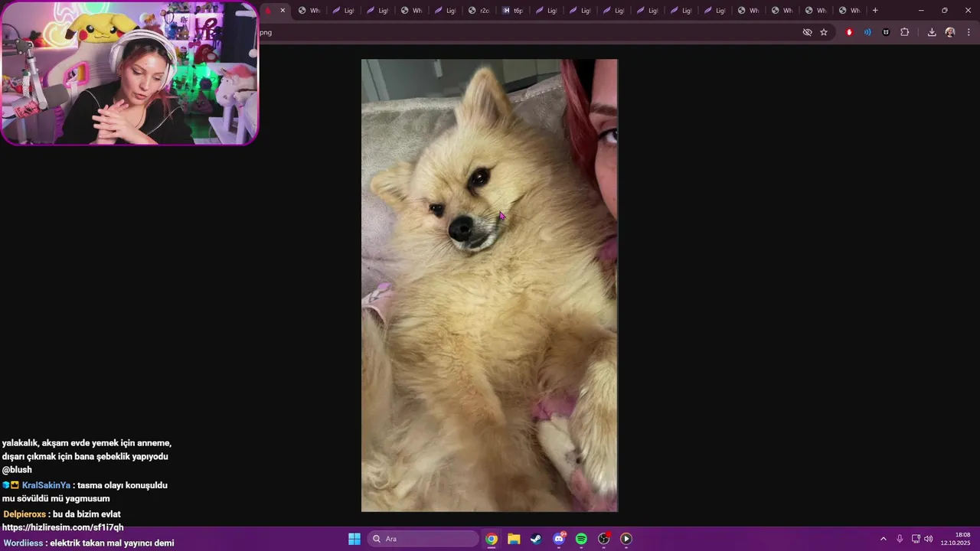Click the dark square extension icon

coord(886,32)
